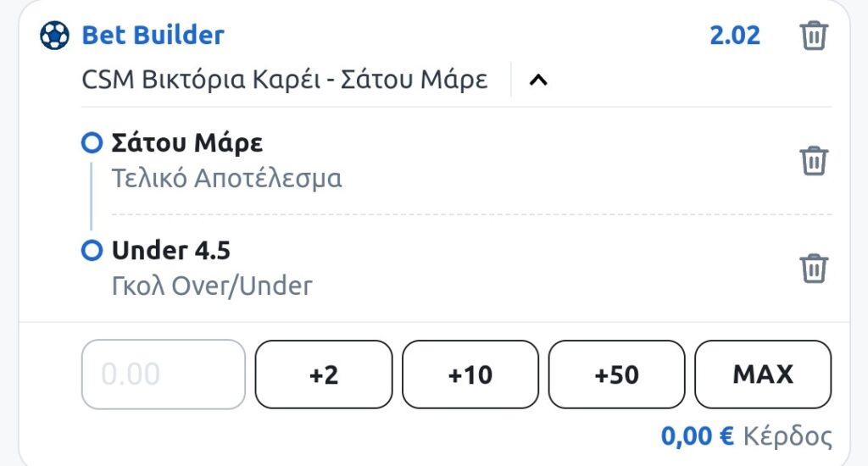The image size is (868, 466).
Task: Click the Τελικό Αποτέλεσμα market label
Action: point(226,179)
